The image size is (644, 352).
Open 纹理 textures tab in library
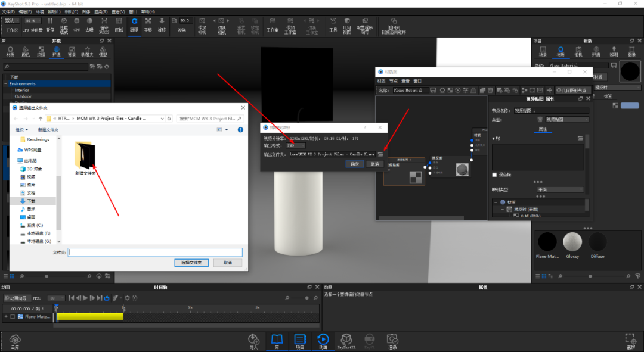coord(41,51)
